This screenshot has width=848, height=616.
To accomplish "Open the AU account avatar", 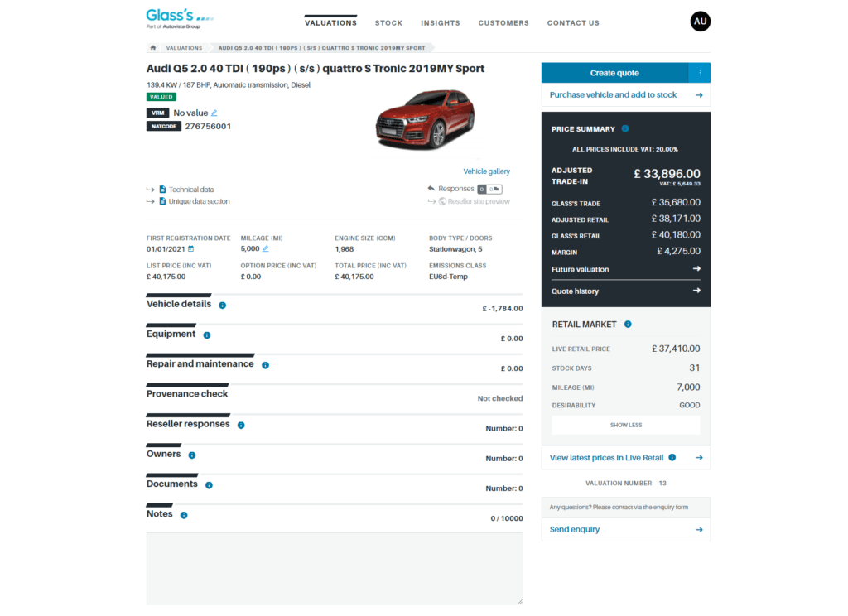I will [x=700, y=21].
